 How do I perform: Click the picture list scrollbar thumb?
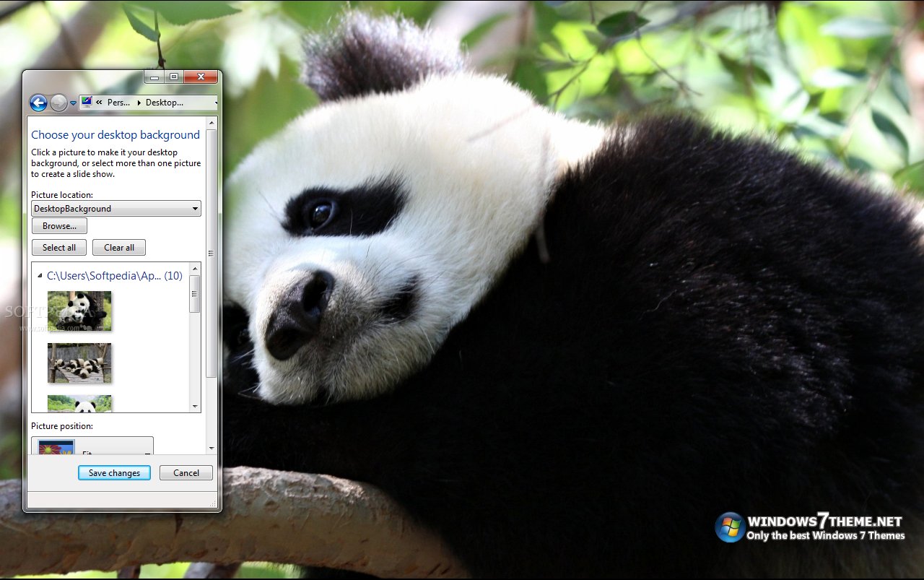point(195,293)
